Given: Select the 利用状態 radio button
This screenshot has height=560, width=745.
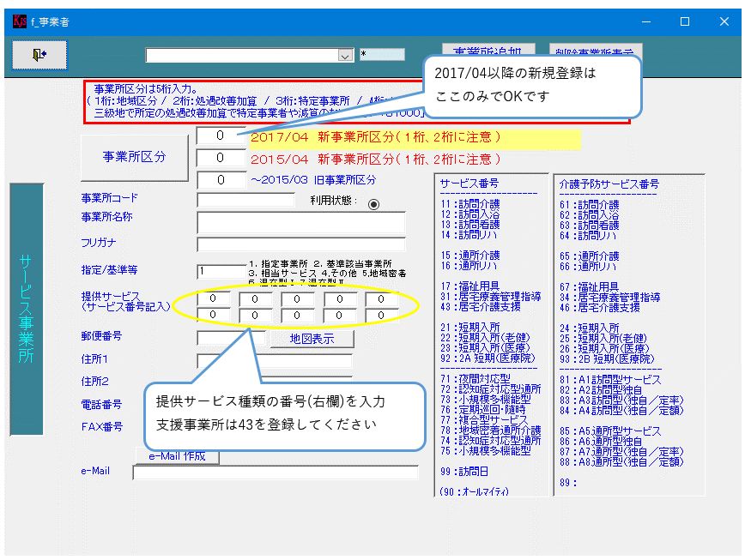Looking at the screenshot, I should tap(373, 204).
